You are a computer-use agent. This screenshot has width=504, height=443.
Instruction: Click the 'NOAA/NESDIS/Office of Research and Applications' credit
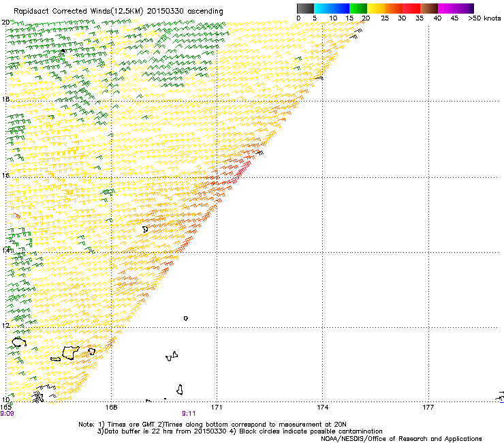401,439
